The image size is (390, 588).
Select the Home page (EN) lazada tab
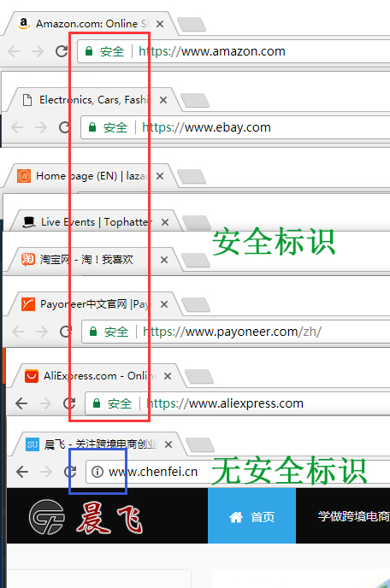90,176
